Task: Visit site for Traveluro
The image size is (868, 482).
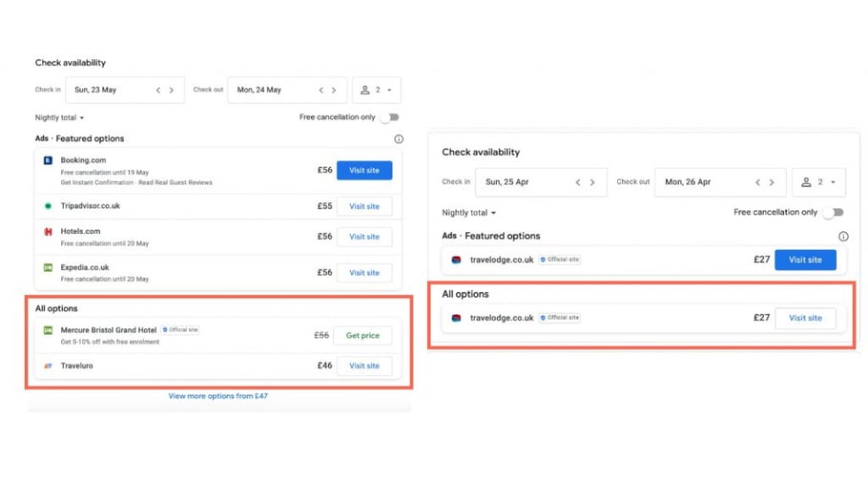Action: 364,366
